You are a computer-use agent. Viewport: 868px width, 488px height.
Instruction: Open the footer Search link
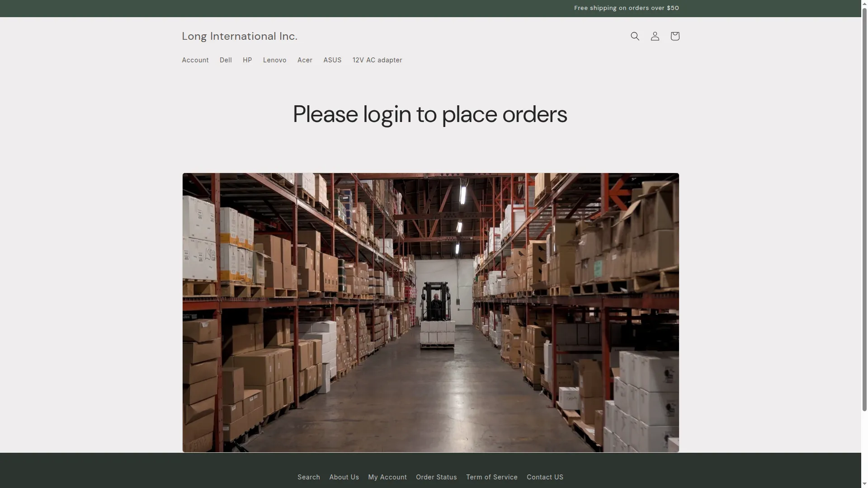tap(309, 477)
